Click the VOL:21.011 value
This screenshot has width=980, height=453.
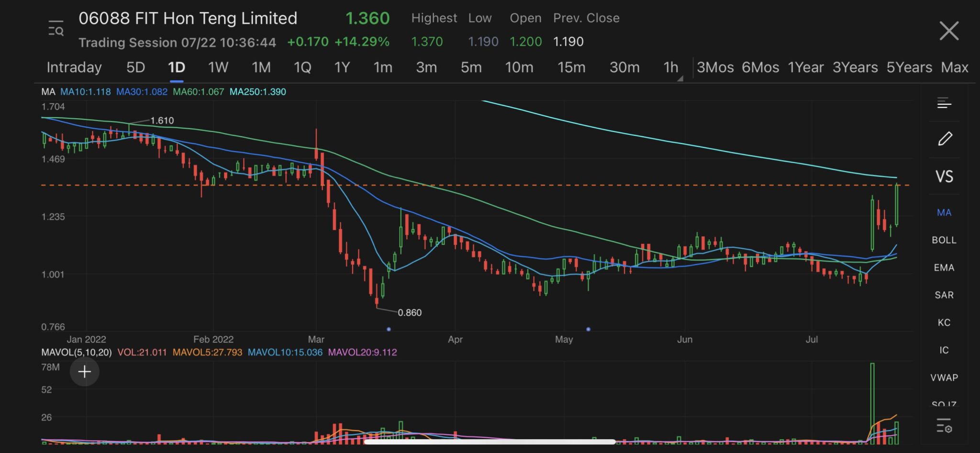[x=142, y=353]
